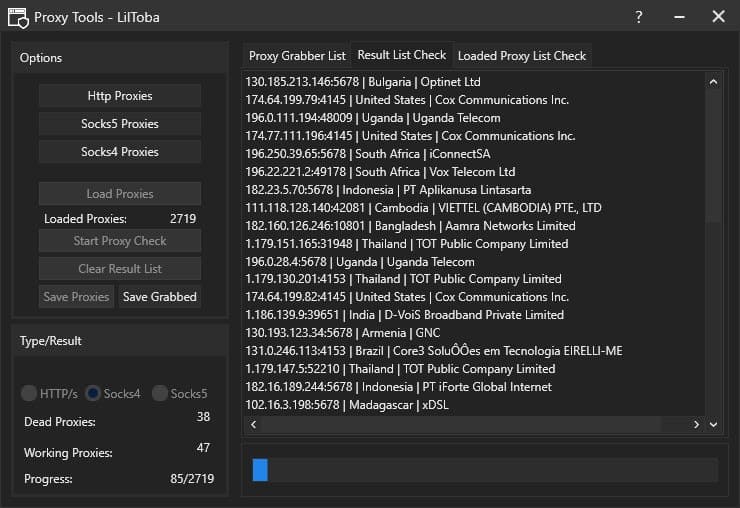Image resolution: width=740 pixels, height=508 pixels.
Task: Click Start Proxy Check button
Action: pyautogui.click(x=120, y=241)
